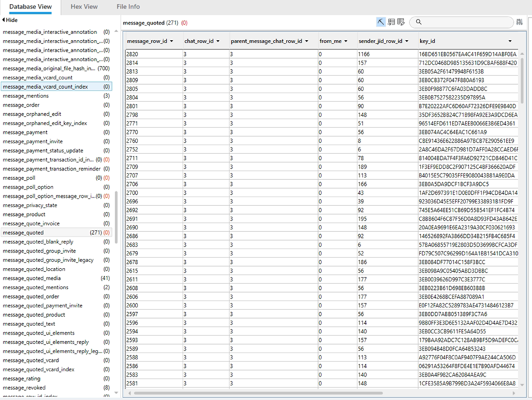Open parent_message_chat_row_id column filter dropdown
The width and height of the screenshot is (532, 400).
click(x=307, y=41)
